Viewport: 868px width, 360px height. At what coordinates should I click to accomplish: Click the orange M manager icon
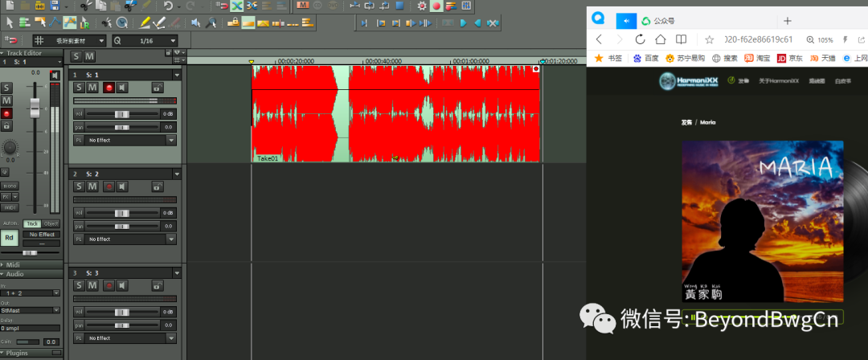point(302,6)
